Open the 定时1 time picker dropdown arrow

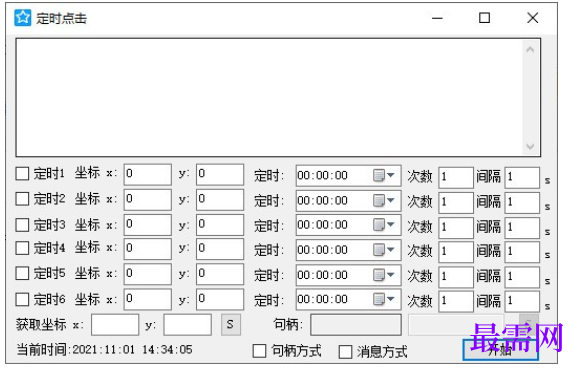(390, 175)
